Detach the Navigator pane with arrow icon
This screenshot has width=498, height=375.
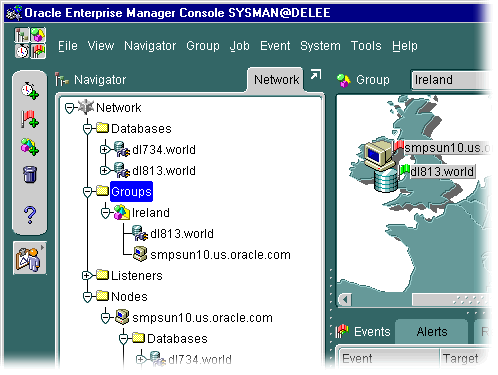[x=316, y=74]
